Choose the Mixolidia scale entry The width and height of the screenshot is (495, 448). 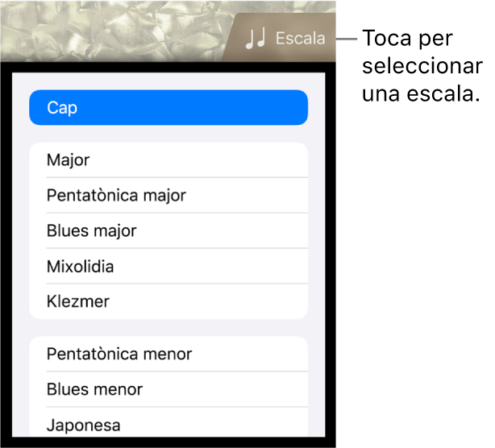168,266
